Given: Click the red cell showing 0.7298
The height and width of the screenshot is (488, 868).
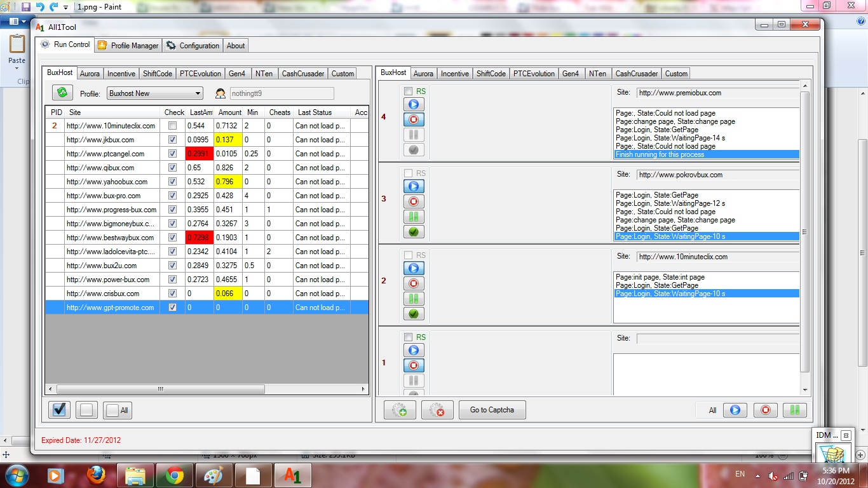Looking at the screenshot, I should pyautogui.click(x=200, y=238).
